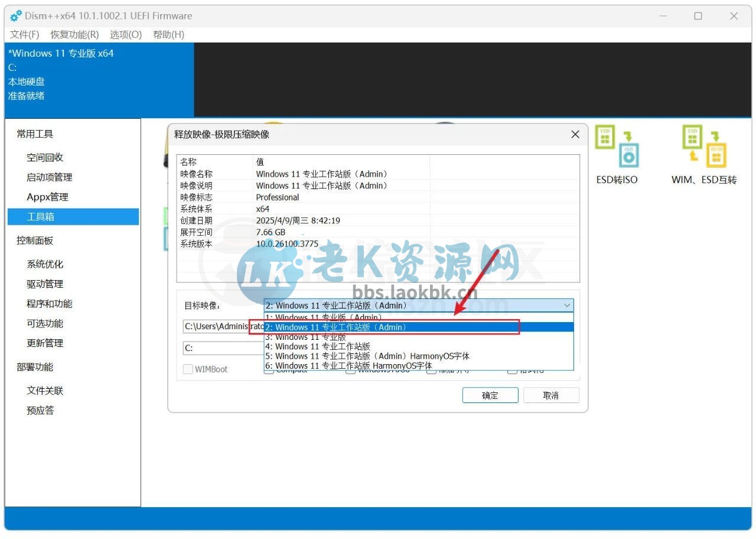
Task: Choose option 4: Windows 11 专业工作站版
Action: [x=419, y=346]
